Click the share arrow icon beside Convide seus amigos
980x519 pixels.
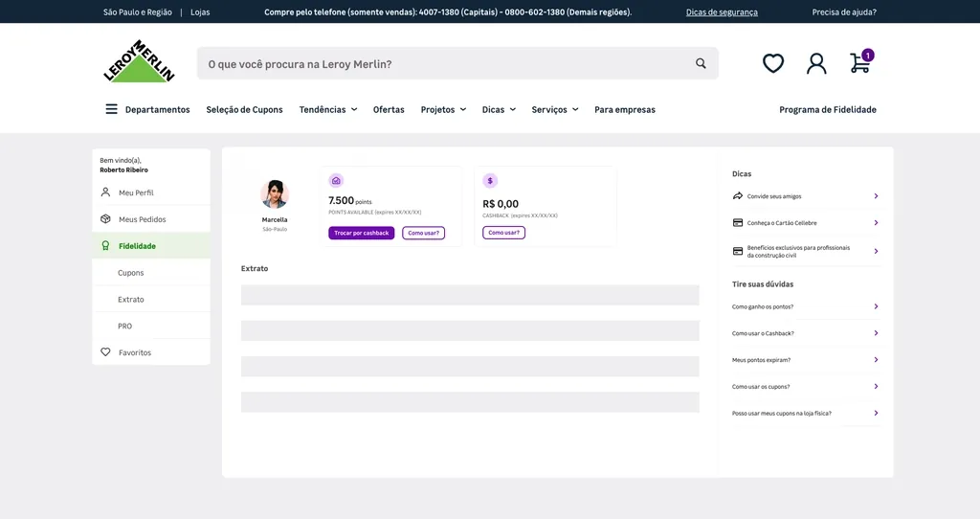tap(738, 195)
